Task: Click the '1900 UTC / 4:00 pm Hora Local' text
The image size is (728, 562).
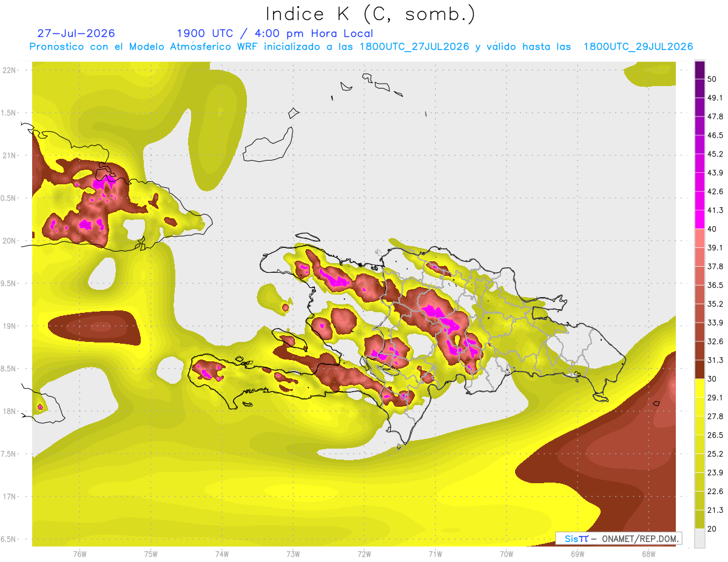Action: click(x=275, y=33)
